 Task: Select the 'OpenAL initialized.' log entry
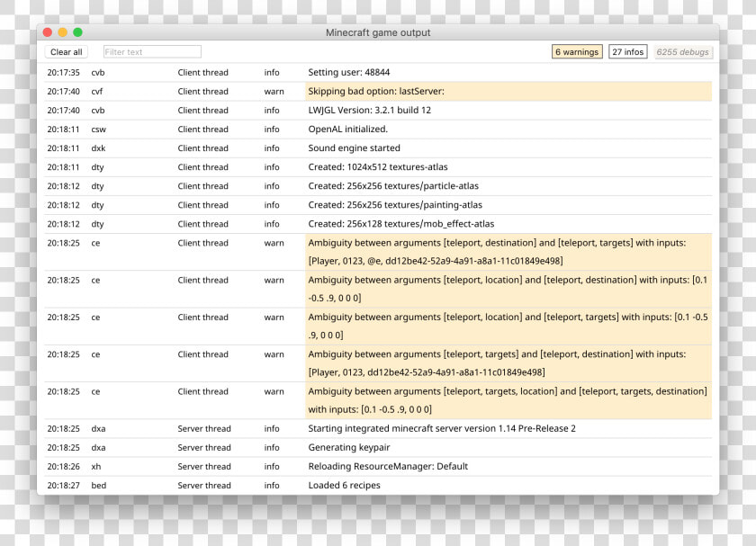[x=347, y=130]
